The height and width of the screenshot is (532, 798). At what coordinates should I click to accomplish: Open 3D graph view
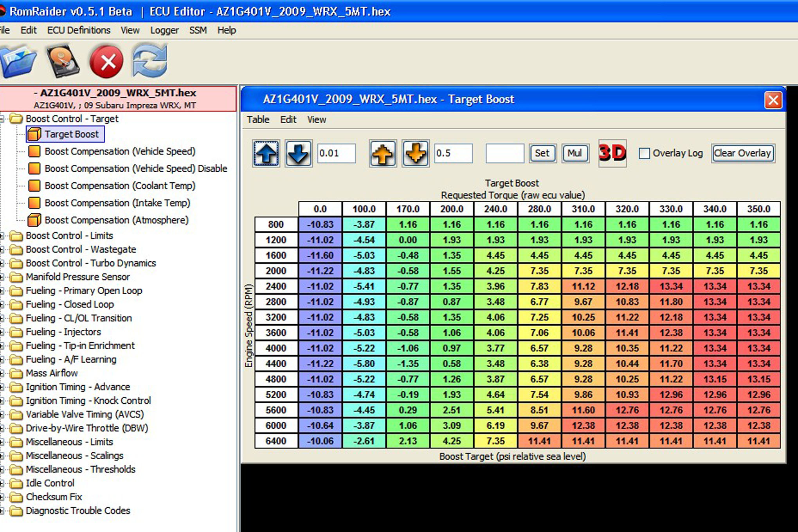click(612, 153)
